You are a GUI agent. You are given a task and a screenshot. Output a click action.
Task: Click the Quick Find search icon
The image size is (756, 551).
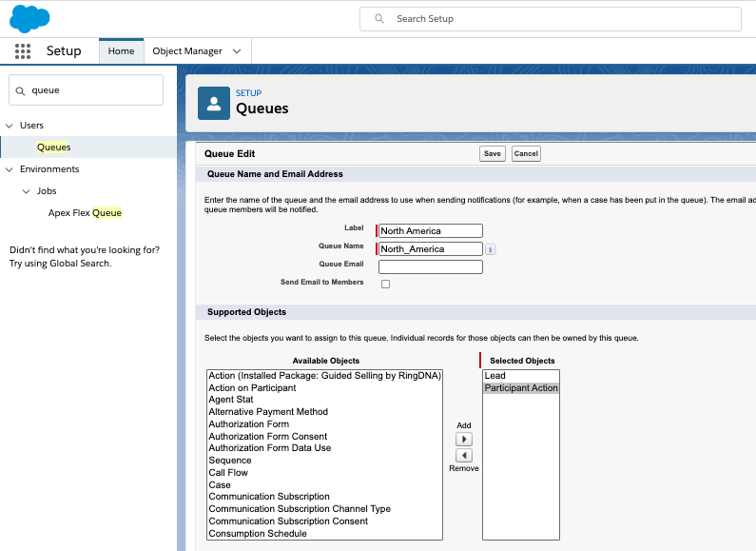point(21,91)
